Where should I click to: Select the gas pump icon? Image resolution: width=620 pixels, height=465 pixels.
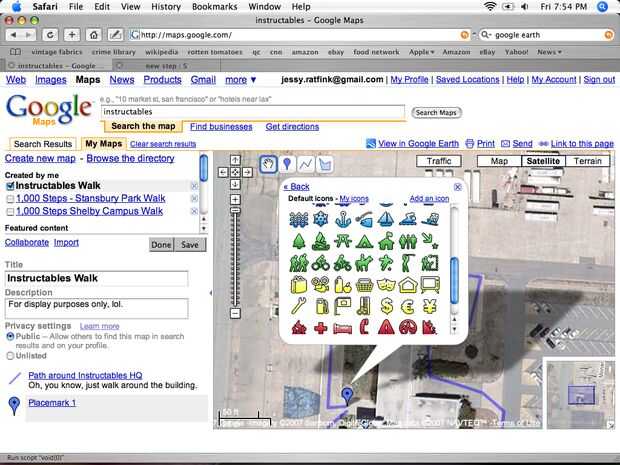pyautogui.click(x=321, y=306)
